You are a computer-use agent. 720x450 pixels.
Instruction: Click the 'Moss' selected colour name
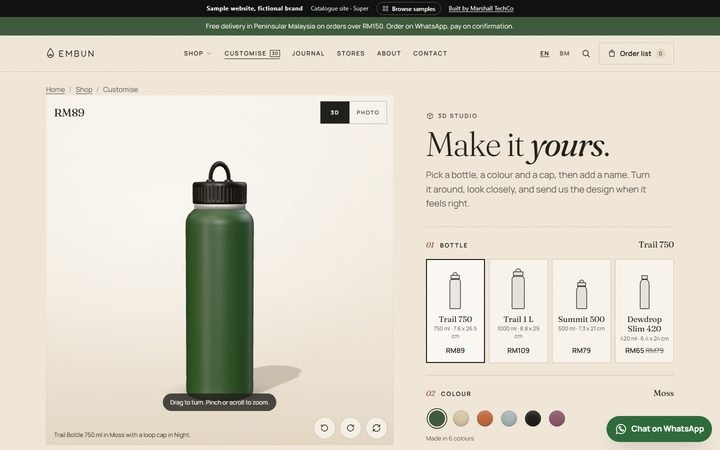(664, 393)
